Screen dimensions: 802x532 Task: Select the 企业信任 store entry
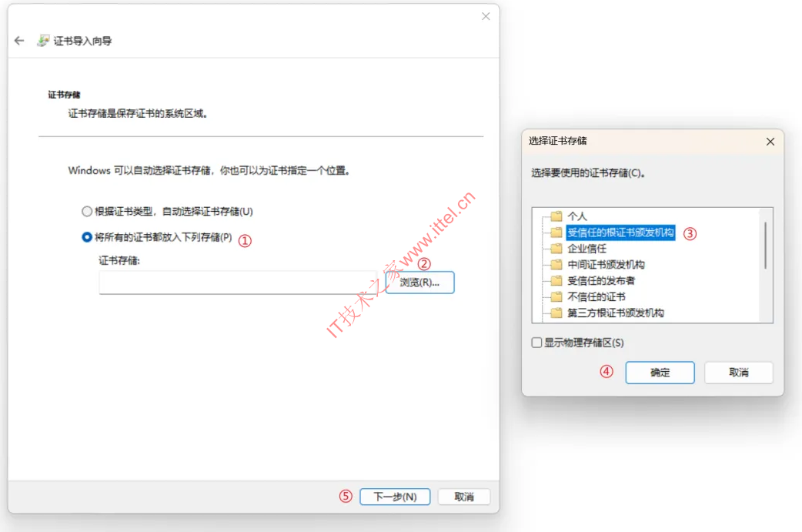[586, 249]
